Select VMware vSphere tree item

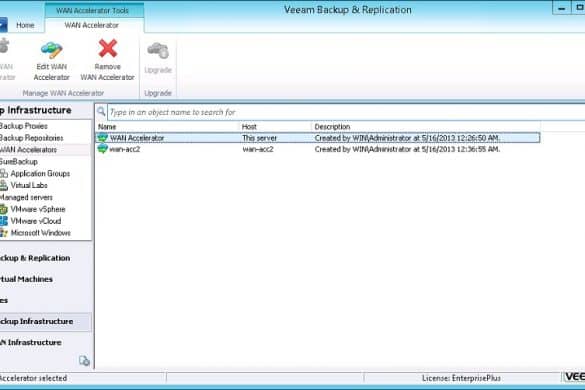pyautogui.click(x=38, y=209)
